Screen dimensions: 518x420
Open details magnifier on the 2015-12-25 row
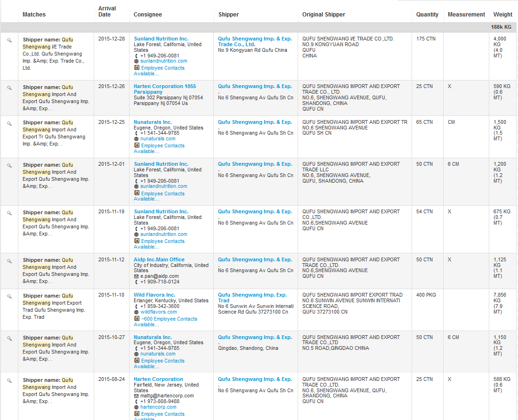tap(9, 123)
